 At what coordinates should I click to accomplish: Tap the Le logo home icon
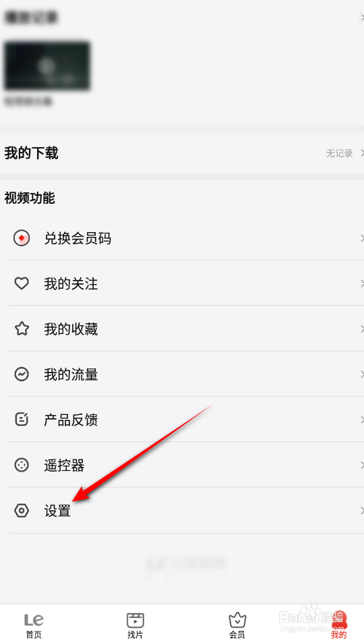click(x=34, y=620)
